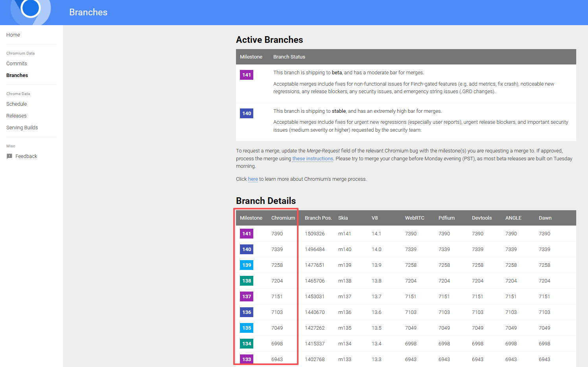Image resolution: width=588 pixels, height=367 pixels.
Task: Click the Skia column header
Action: (x=343, y=218)
